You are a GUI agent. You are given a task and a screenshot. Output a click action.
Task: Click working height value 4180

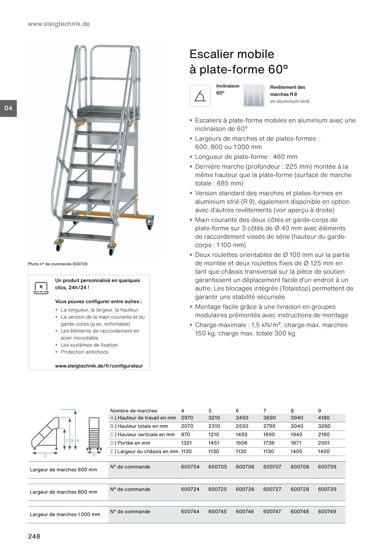tap(324, 418)
